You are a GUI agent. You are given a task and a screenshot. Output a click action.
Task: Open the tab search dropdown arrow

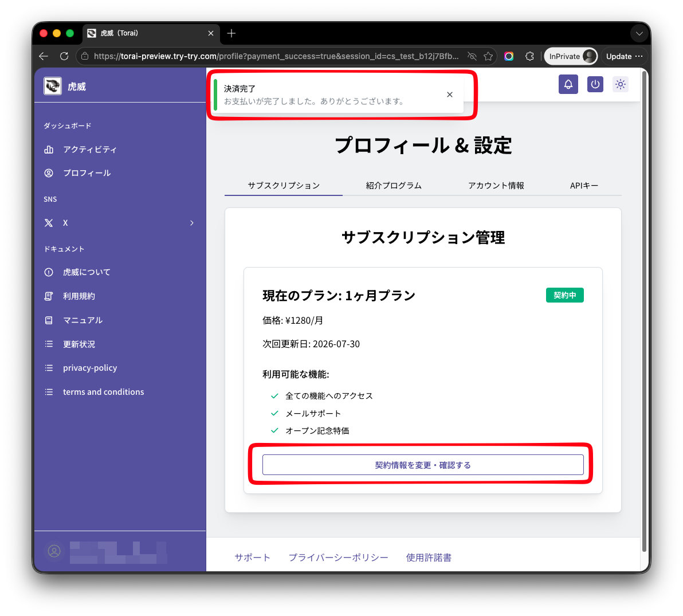pos(639,34)
